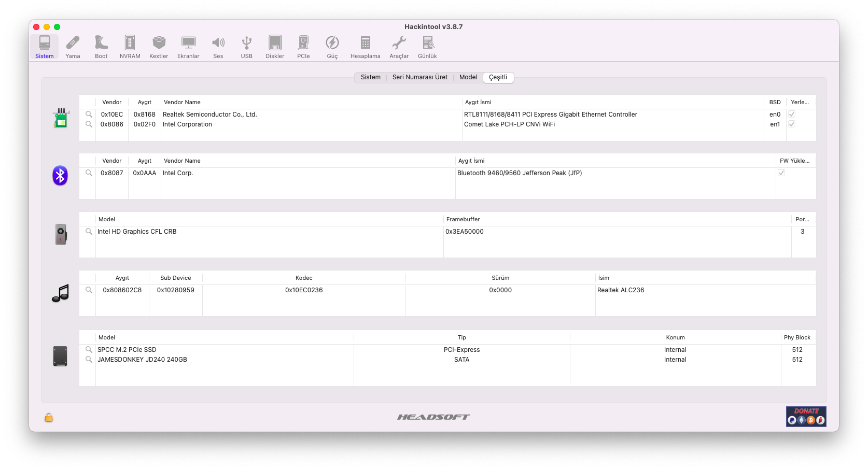Image resolution: width=868 pixels, height=470 pixels.
Task: Click the orange lock icon
Action: pos(49,418)
